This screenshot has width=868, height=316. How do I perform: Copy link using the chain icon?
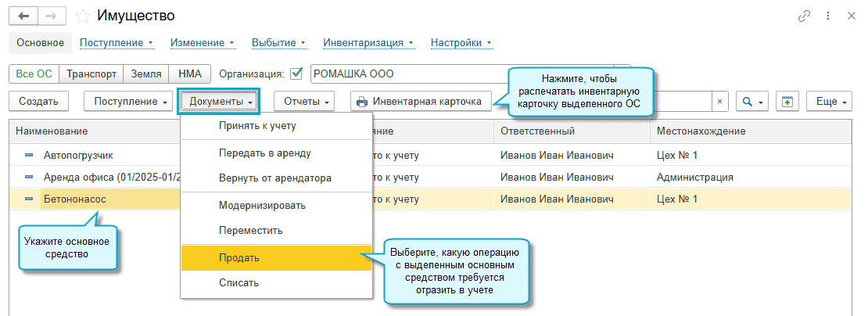(803, 16)
